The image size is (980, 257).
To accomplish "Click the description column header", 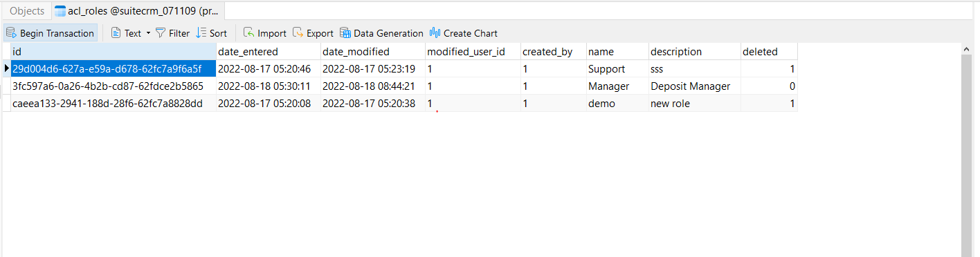I will pos(695,52).
